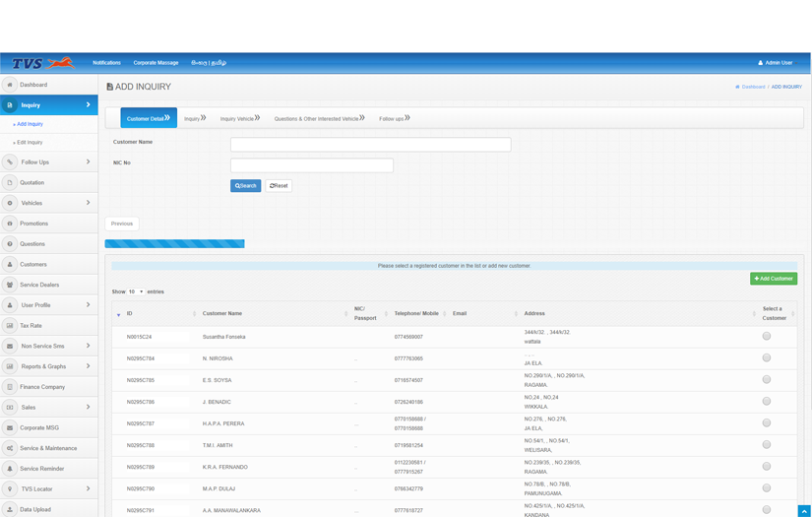Select customer Susantha Fonseka radio button

767,336
